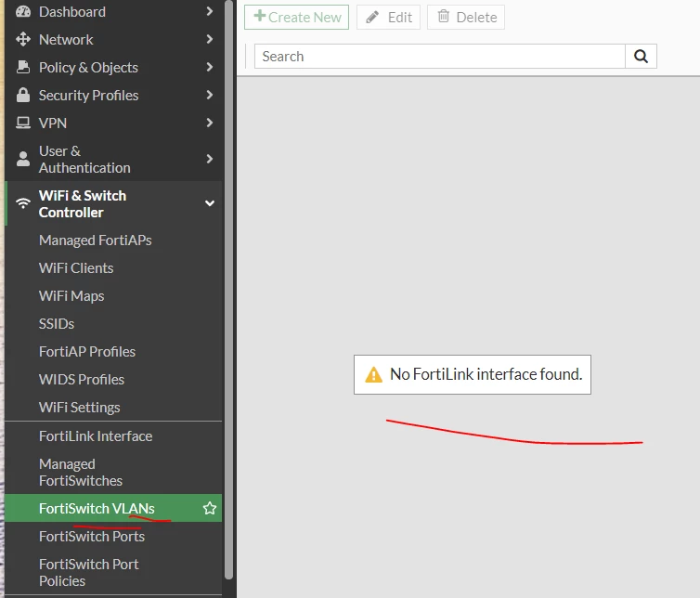Click the Create New button
Screen dimensions: 700x598
(296, 17)
